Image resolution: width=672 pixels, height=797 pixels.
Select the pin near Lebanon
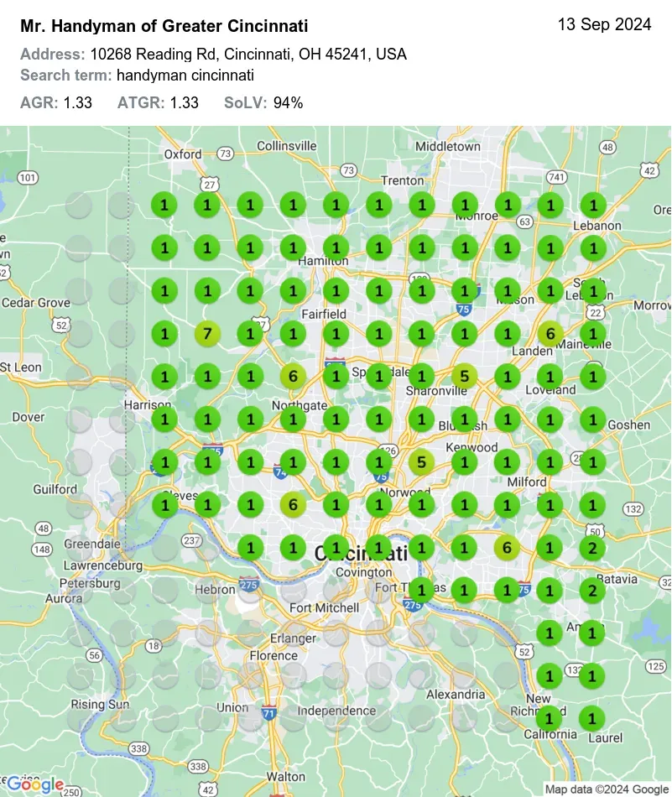coord(592,204)
